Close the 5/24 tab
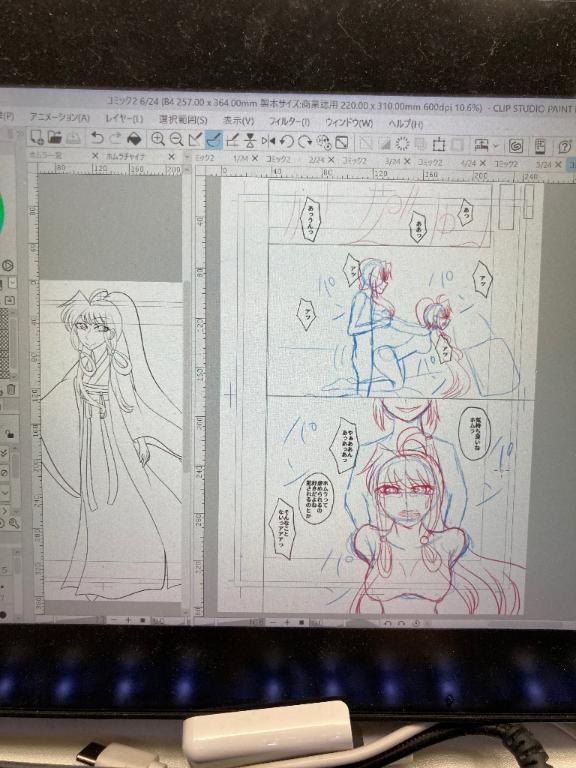This screenshot has width=576, height=768. coord(558,165)
